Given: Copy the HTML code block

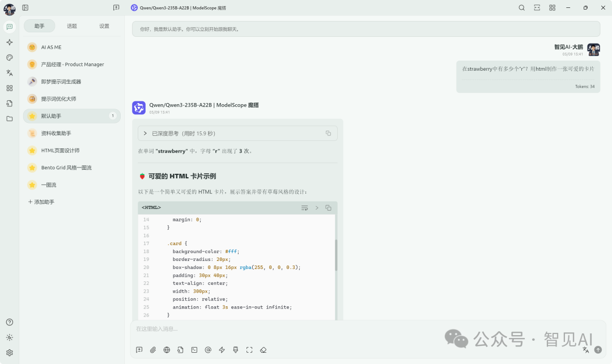Looking at the screenshot, I should [x=328, y=208].
